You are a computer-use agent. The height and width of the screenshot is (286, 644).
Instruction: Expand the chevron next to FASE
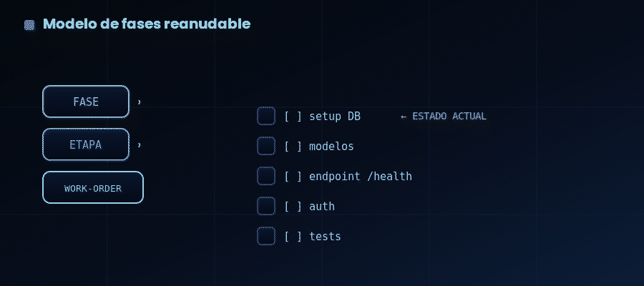pyautogui.click(x=140, y=102)
